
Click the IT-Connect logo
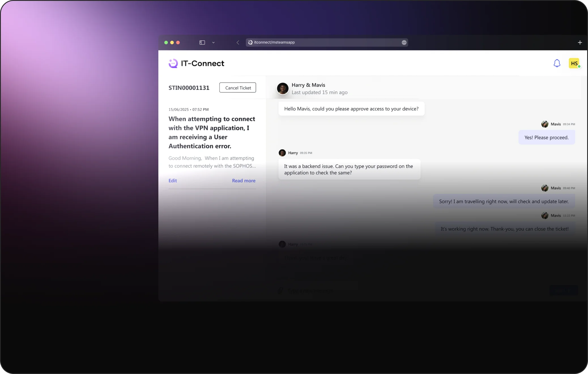click(x=196, y=63)
